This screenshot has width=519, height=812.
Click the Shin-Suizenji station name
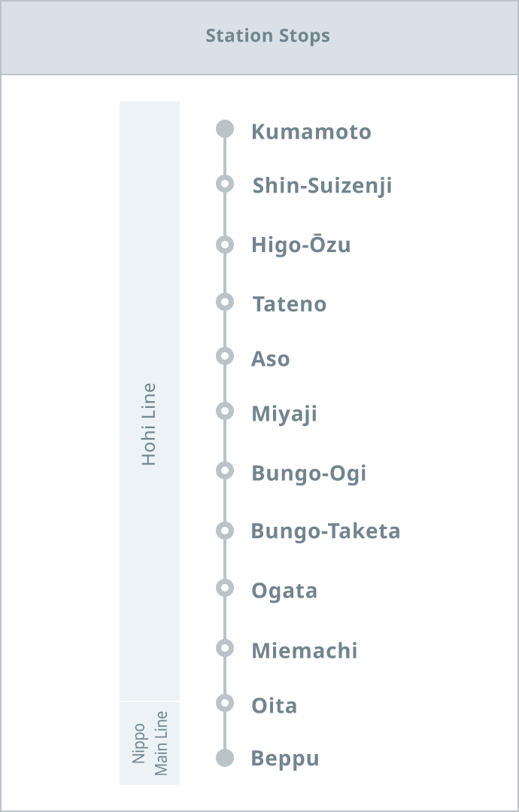(322, 186)
